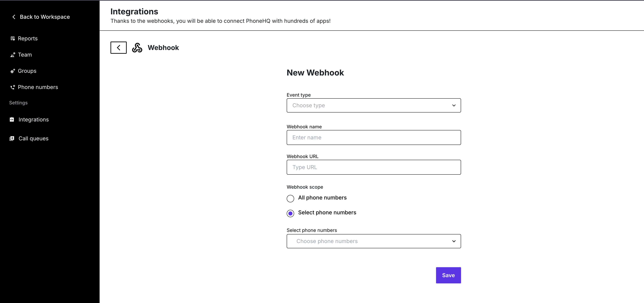
Task: Open the Team menu item
Action: click(25, 55)
